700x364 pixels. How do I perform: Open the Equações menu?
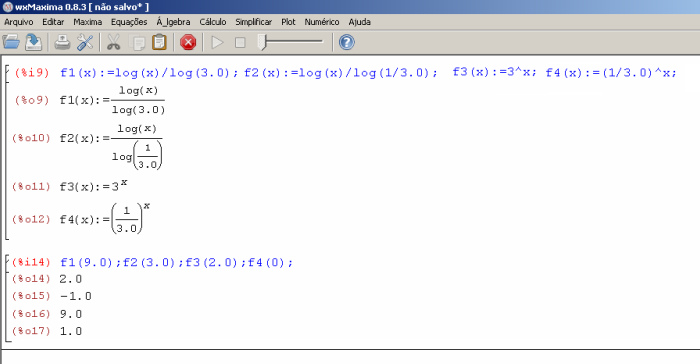click(x=129, y=22)
